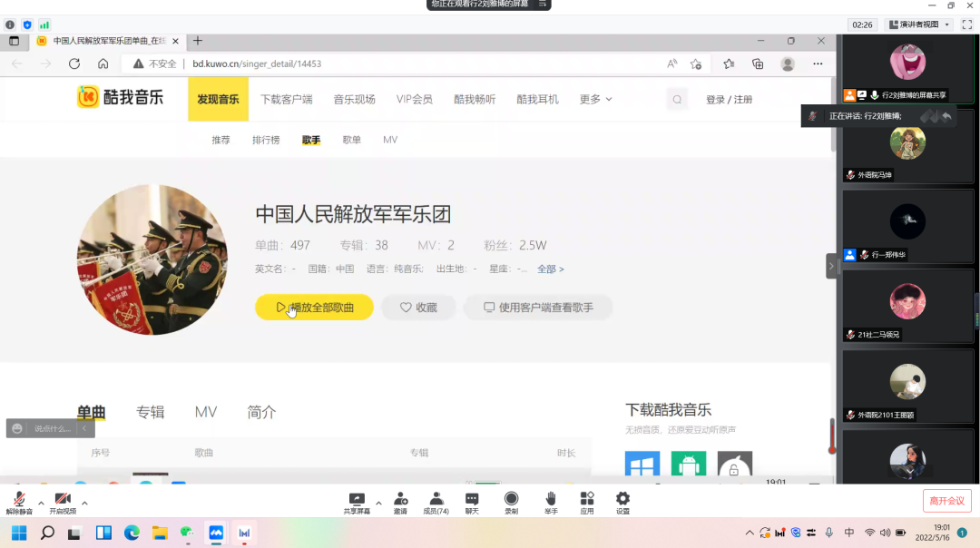Click the 全部 > details link
The width and height of the screenshot is (980, 548).
coord(551,269)
